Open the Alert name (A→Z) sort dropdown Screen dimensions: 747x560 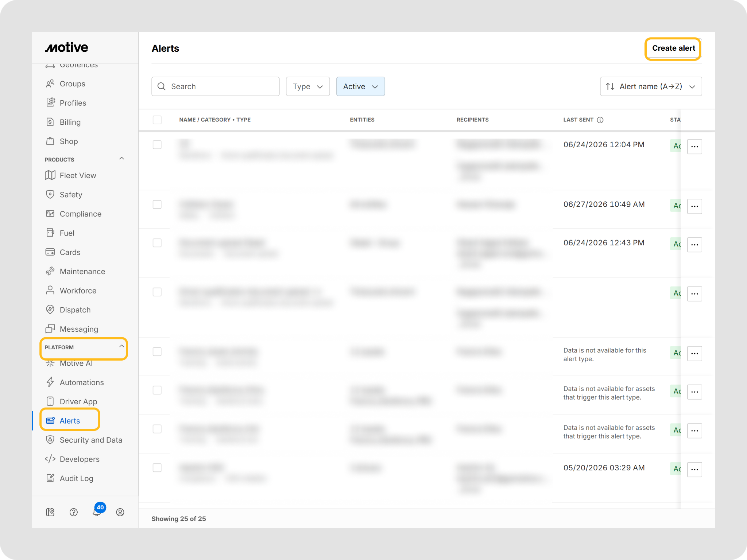coord(651,86)
